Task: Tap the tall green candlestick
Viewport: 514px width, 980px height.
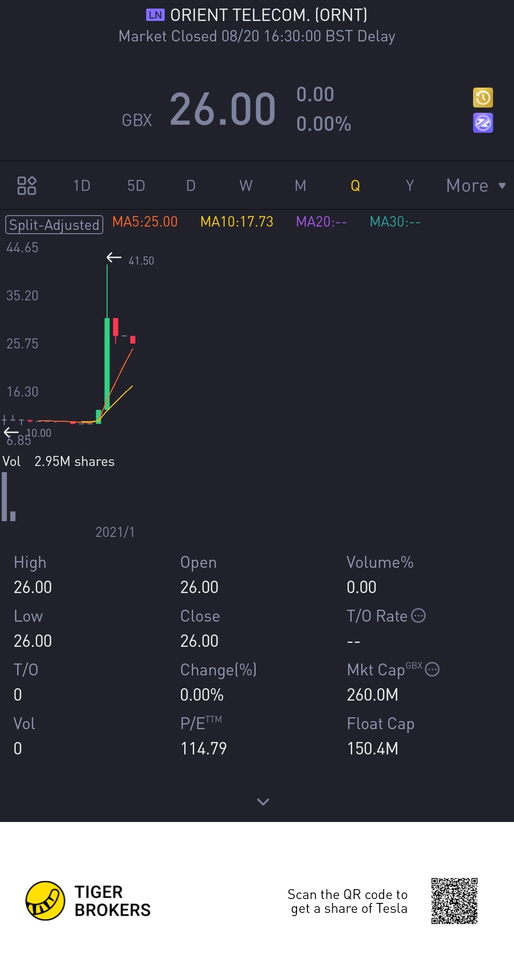Action: click(x=107, y=363)
